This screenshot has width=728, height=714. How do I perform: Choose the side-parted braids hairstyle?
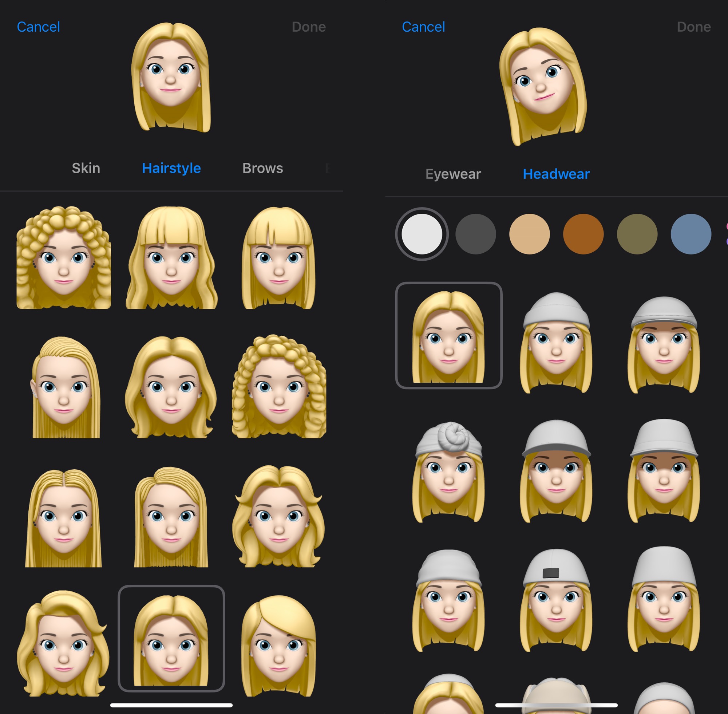pos(171,517)
